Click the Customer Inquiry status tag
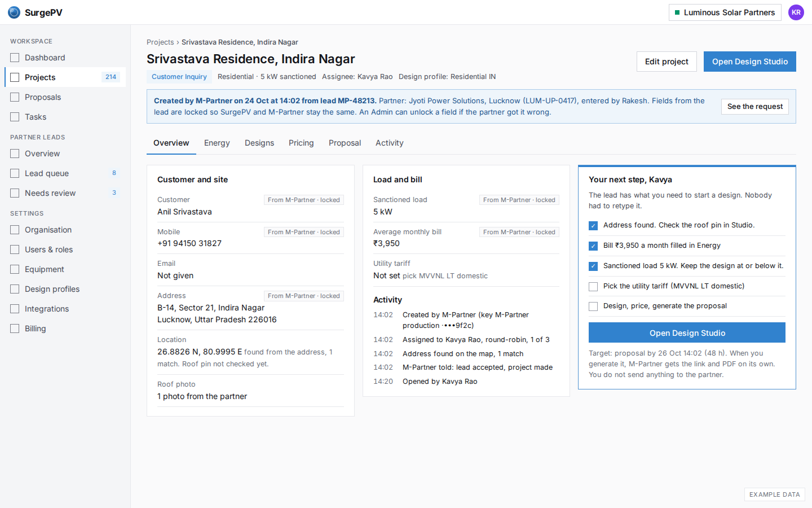Viewport: 812px width, 508px height. click(x=179, y=77)
